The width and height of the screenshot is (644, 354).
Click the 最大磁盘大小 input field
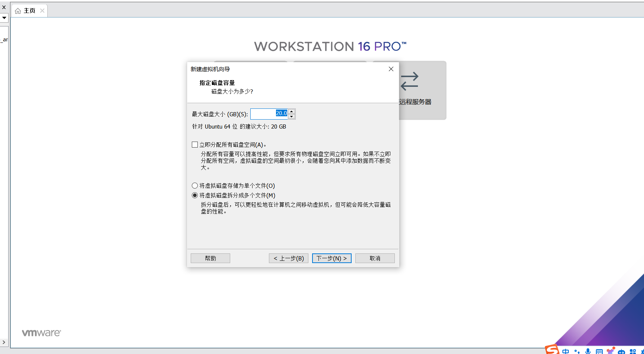269,114
